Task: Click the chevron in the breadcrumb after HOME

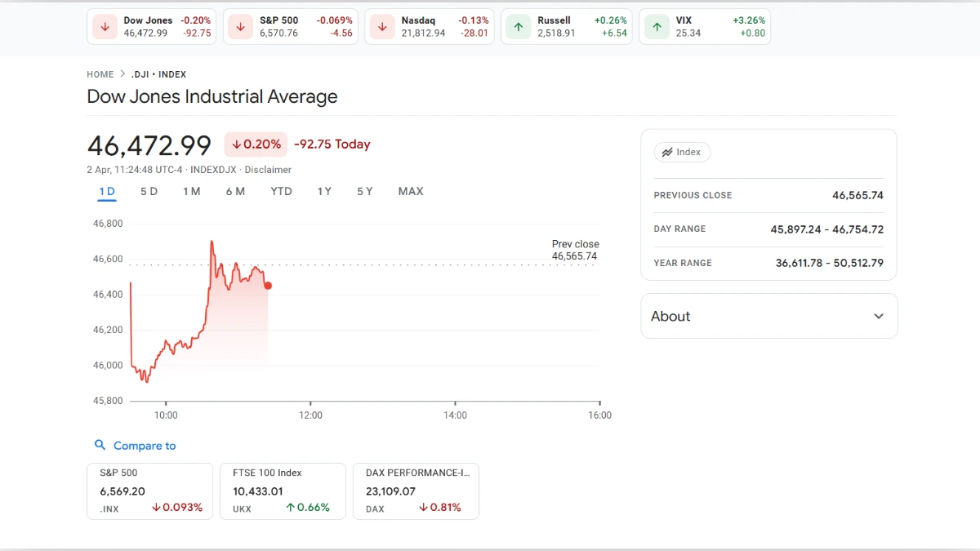Action: tap(121, 73)
